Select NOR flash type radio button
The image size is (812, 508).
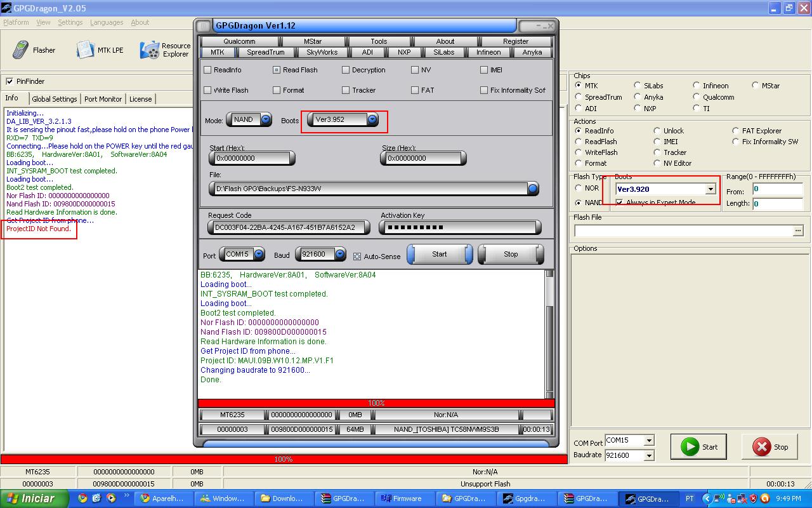coord(578,188)
